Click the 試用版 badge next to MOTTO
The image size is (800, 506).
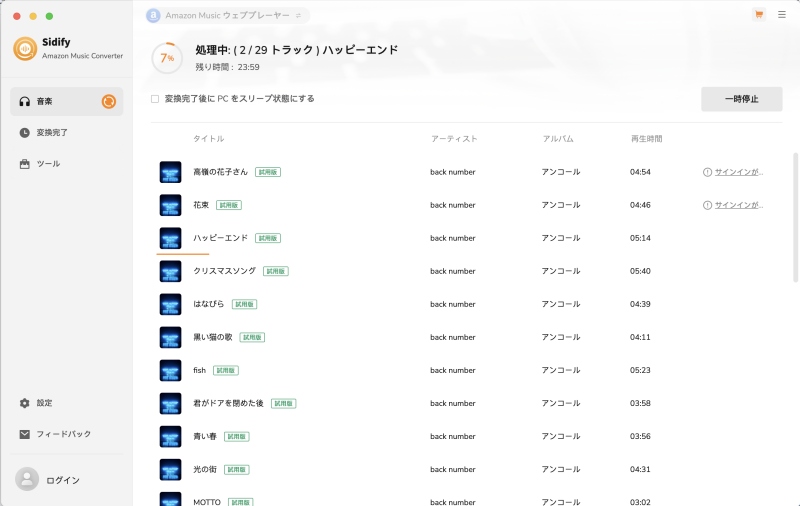click(240, 502)
